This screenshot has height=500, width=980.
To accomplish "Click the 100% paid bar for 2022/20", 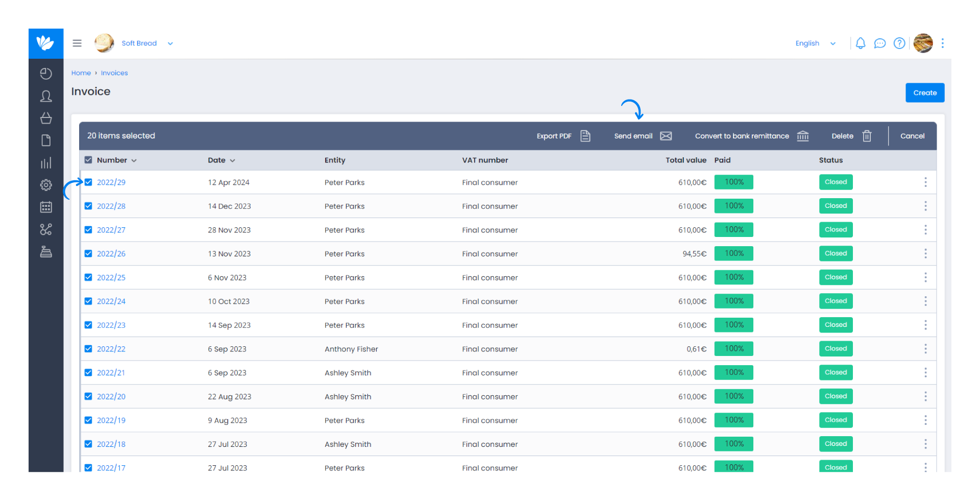I will pyautogui.click(x=734, y=396).
